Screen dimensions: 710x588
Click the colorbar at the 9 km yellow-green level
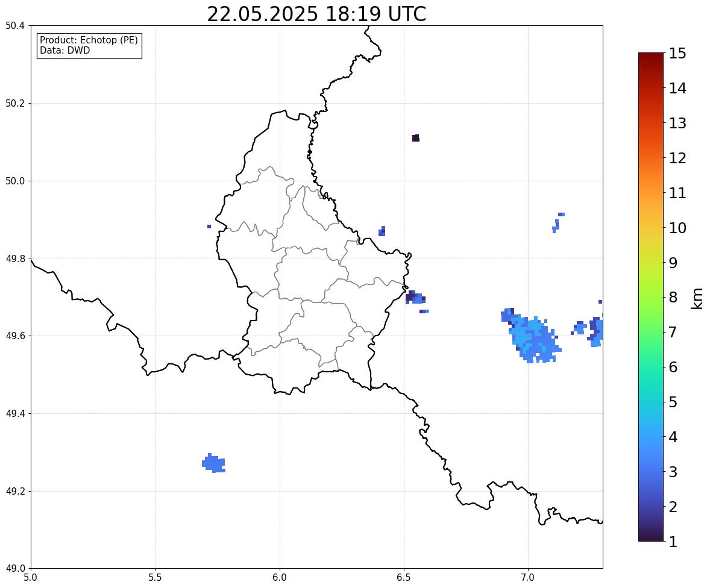point(651,262)
